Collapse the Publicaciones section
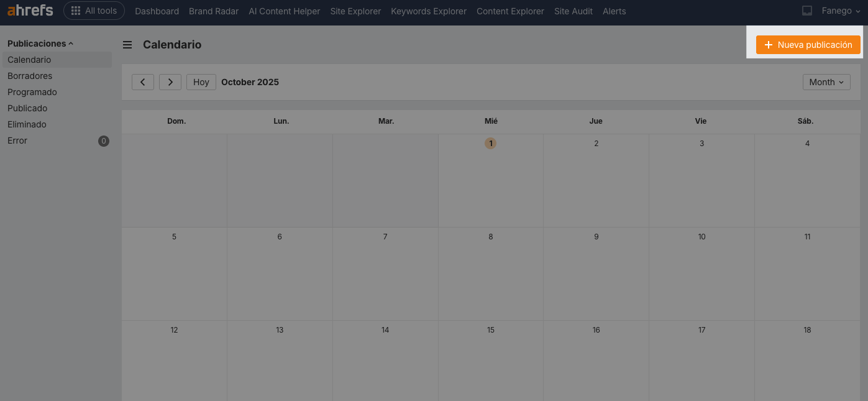This screenshot has height=401, width=868. 40,44
